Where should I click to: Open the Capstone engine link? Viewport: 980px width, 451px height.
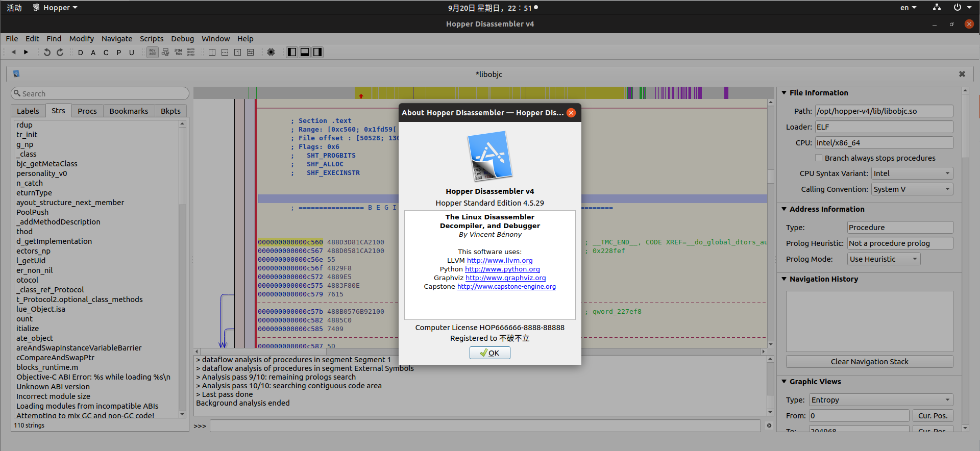click(506, 287)
